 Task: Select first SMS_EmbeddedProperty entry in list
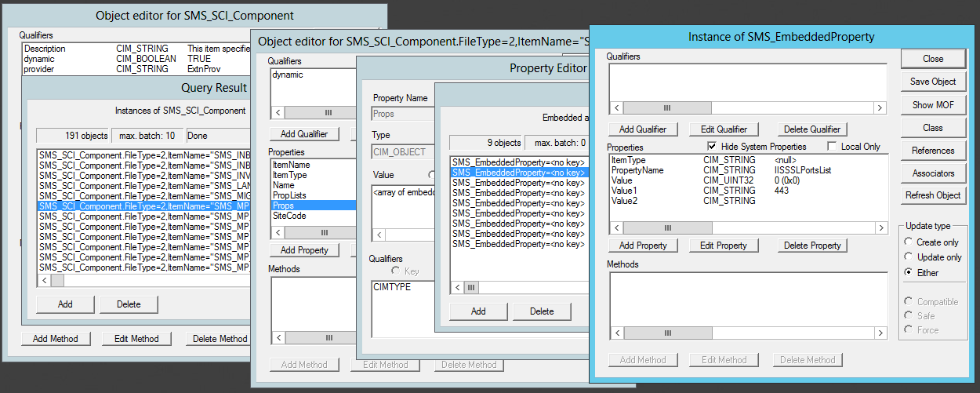click(x=518, y=162)
